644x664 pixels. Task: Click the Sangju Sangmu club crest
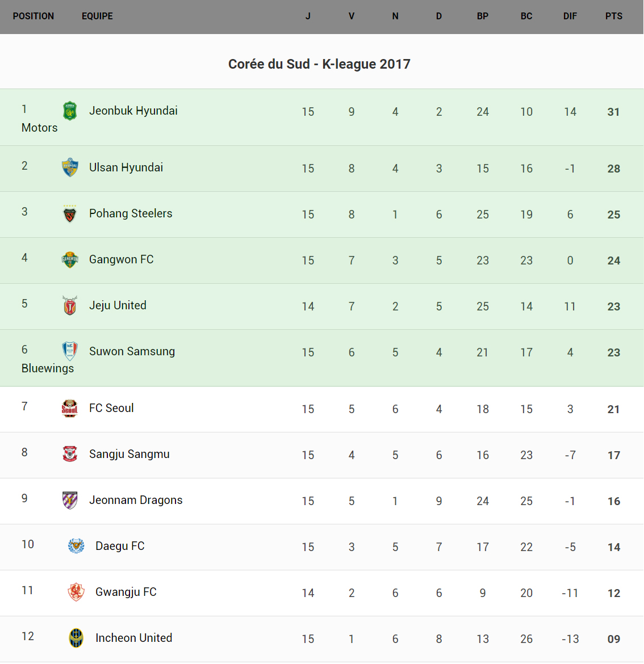pyautogui.click(x=70, y=454)
